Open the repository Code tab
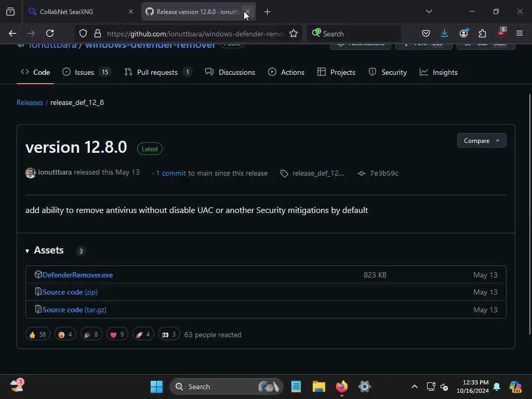 coord(35,72)
